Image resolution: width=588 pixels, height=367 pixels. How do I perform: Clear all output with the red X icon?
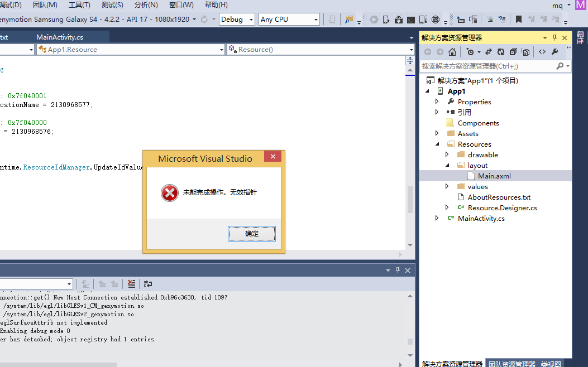[131, 284]
